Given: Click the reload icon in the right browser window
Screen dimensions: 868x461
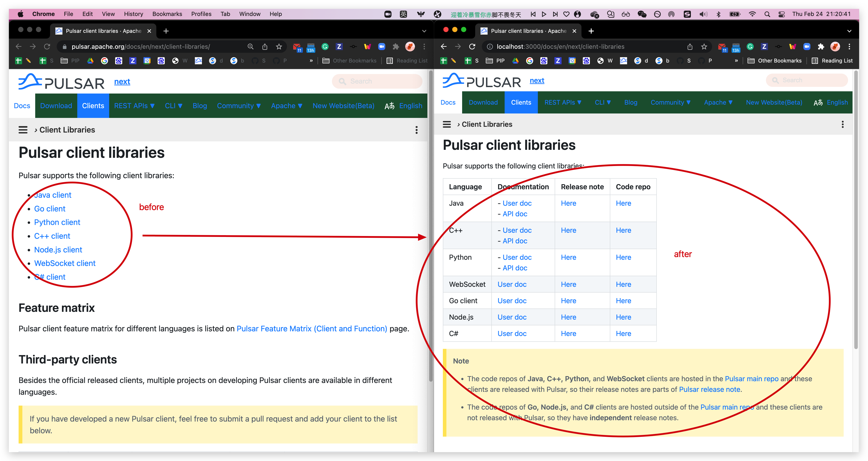Looking at the screenshot, I should tap(472, 47).
